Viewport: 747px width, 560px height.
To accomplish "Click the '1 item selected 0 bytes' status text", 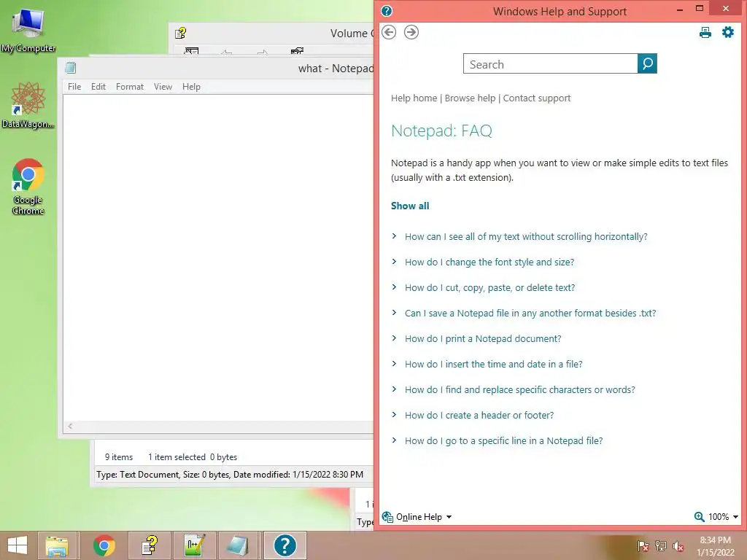I will (193, 457).
